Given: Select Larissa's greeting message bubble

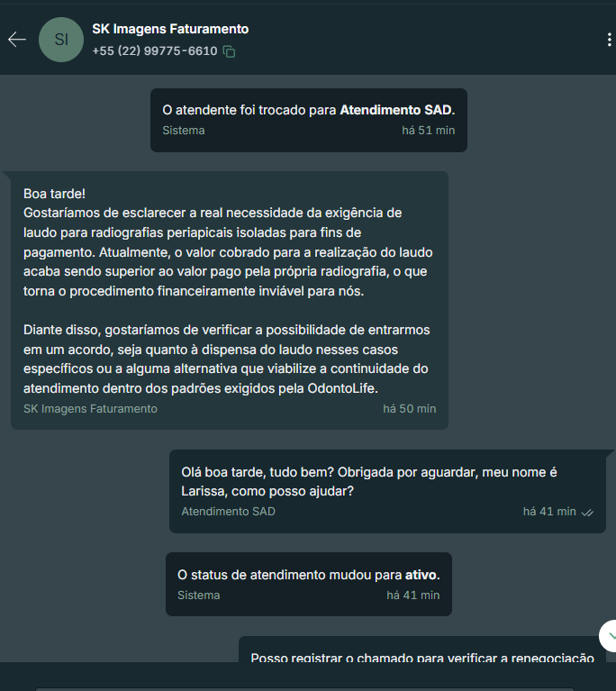Looking at the screenshot, I should pyautogui.click(x=387, y=491).
